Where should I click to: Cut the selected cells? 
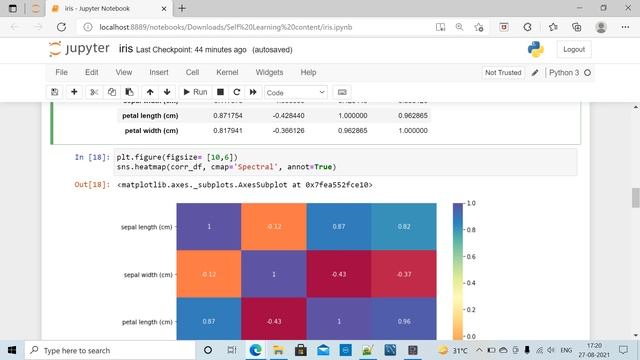point(94,92)
